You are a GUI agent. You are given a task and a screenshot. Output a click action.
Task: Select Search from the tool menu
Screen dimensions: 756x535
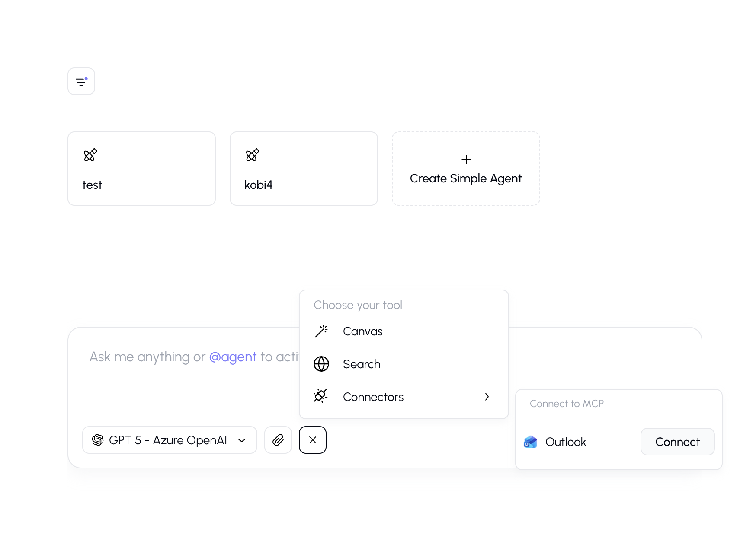click(362, 364)
